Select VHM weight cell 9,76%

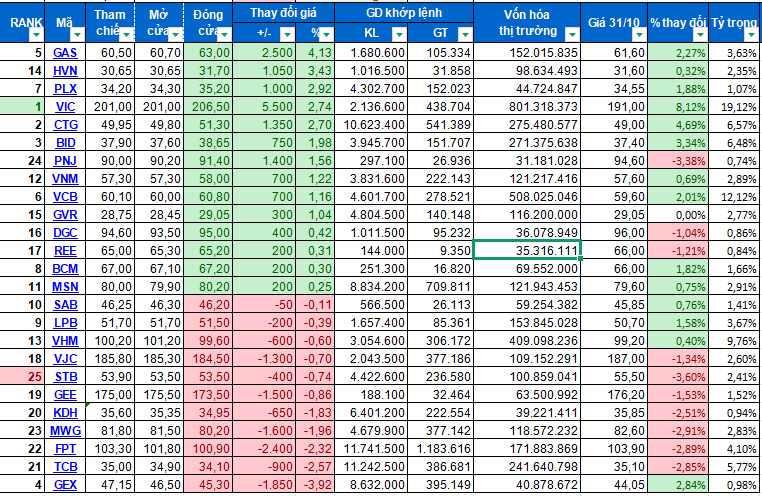click(735, 340)
